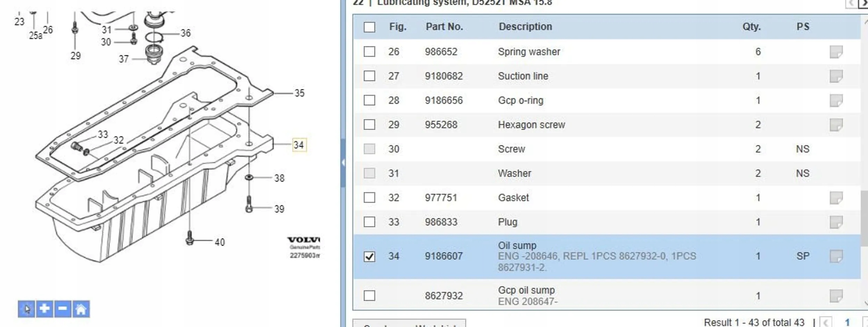Click callout 33 plug label in diagram
Viewport: 868px width, 327px height.
click(x=103, y=134)
